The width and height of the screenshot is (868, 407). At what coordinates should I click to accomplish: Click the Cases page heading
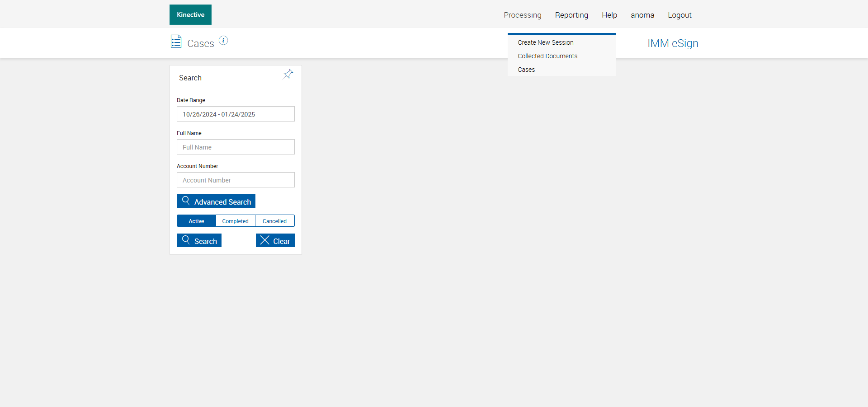pyautogui.click(x=201, y=43)
